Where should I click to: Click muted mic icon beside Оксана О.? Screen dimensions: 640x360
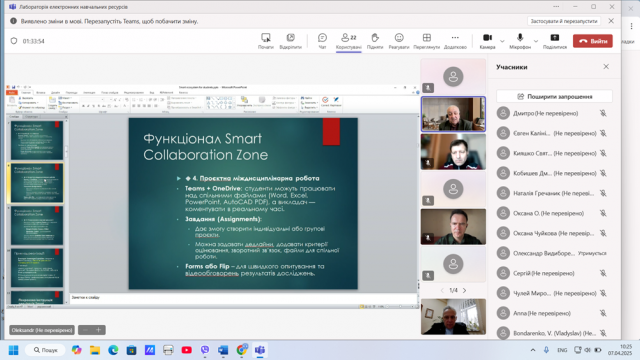pyautogui.click(x=603, y=213)
